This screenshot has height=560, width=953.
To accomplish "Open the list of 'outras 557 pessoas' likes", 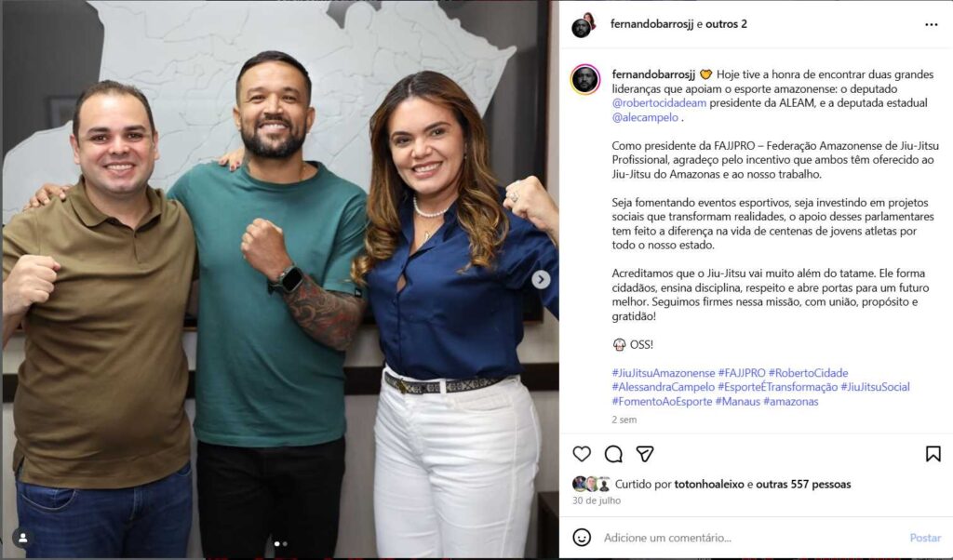I will click(803, 484).
